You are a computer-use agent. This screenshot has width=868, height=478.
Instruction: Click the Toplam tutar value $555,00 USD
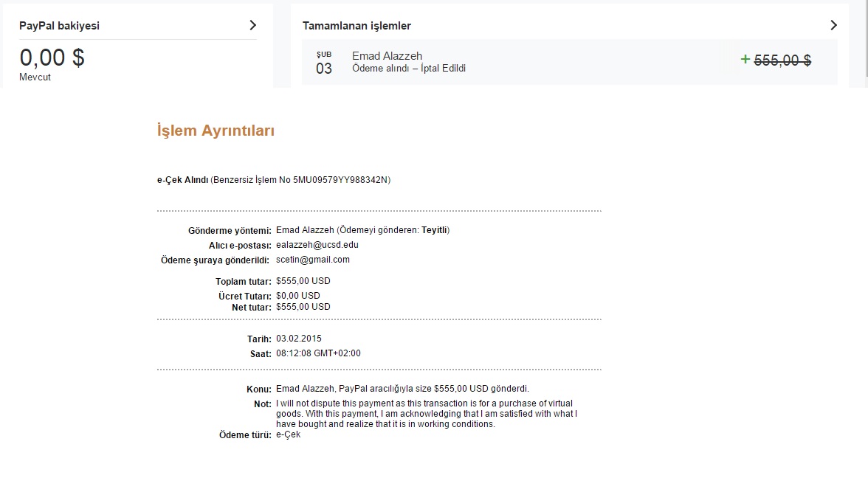(x=303, y=281)
